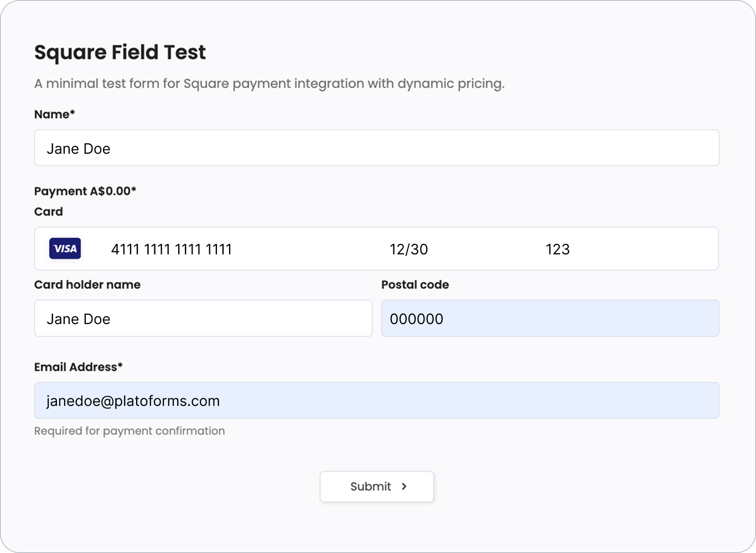
Task: Click the 'Card' label
Action: (x=49, y=212)
